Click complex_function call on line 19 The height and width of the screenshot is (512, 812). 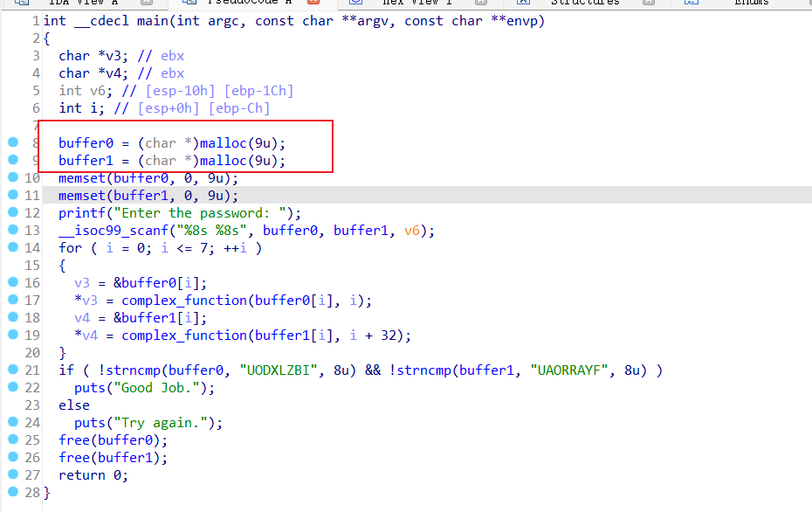(x=184, y=336)
